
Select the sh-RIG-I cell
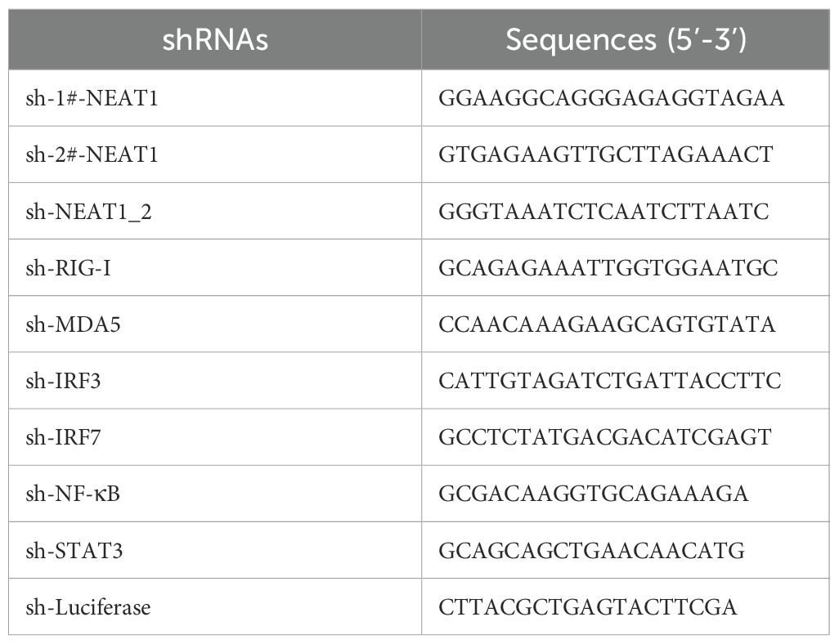click(x=68, y=268)
